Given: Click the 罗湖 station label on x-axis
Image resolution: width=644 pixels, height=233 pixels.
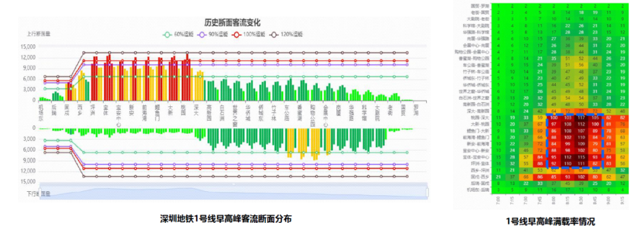Looking at the screenshot, I should (x=416, y=109).
